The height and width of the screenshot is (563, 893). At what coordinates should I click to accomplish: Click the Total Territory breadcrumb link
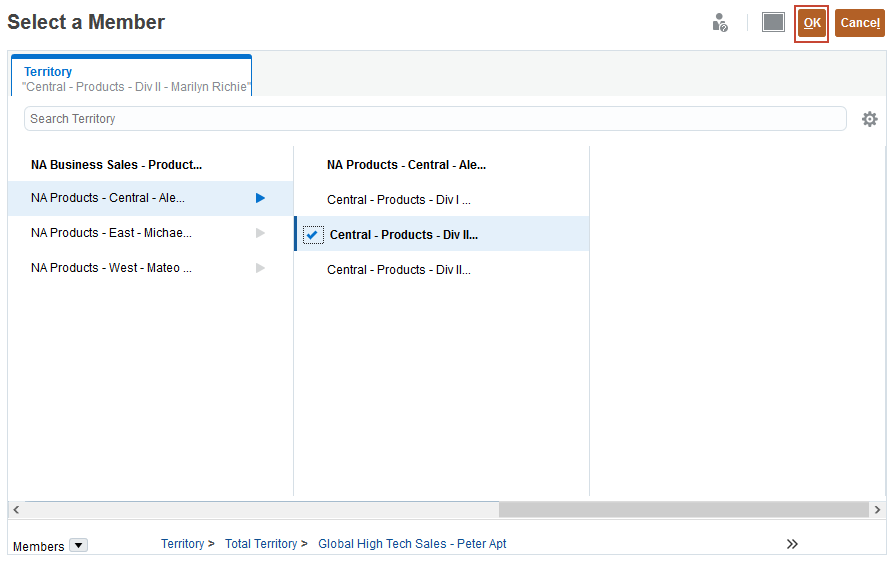coord(261,544)
